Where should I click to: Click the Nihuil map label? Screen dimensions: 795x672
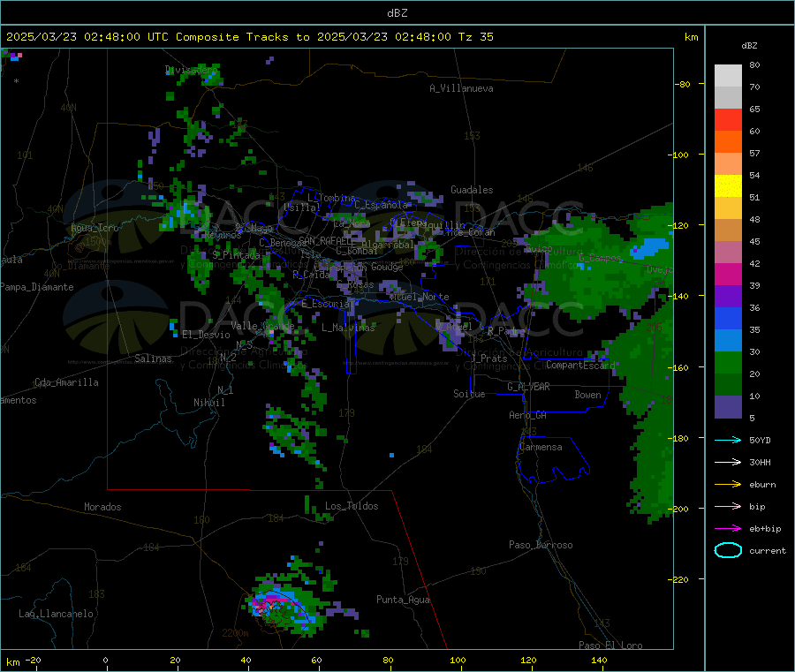209,403
